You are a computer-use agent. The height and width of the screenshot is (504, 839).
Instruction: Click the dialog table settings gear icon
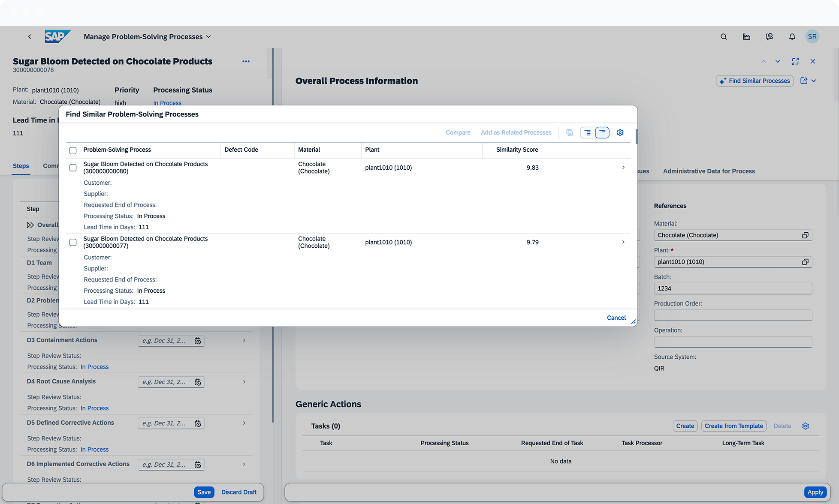pos(620,132)
